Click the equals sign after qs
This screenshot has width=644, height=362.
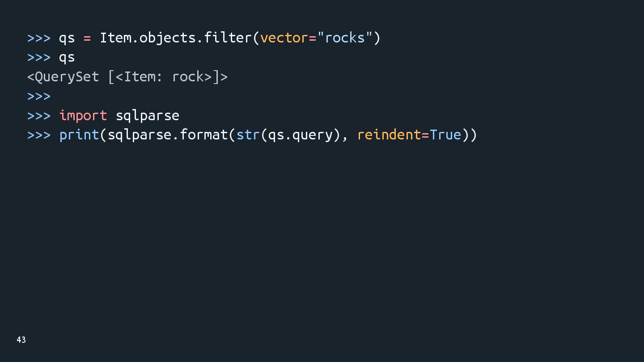[87, 38]
